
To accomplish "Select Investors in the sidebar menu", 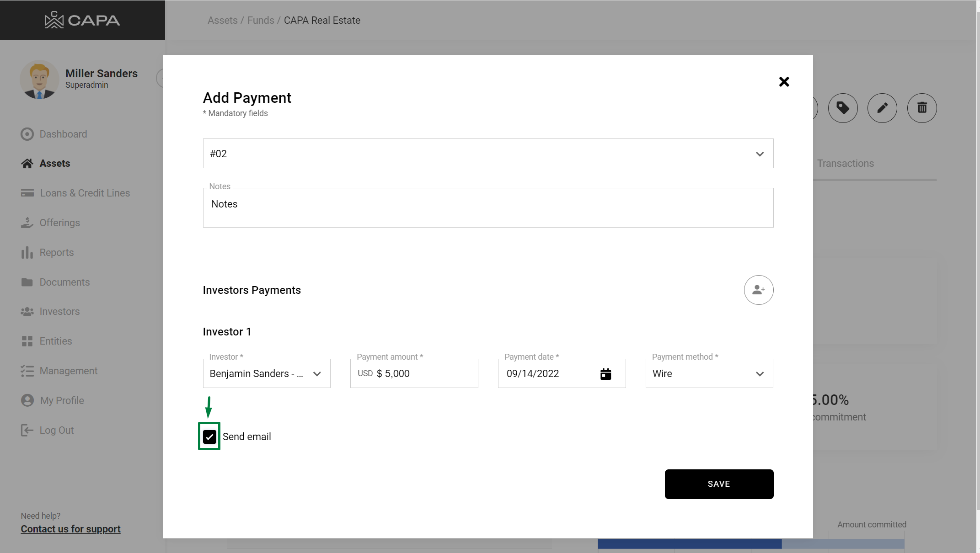I will click(59, 311).
